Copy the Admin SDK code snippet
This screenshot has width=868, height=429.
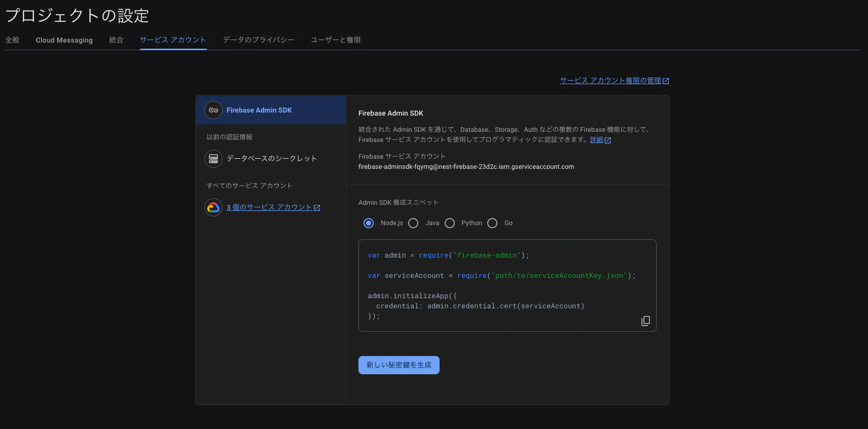(x=645, y=321)
